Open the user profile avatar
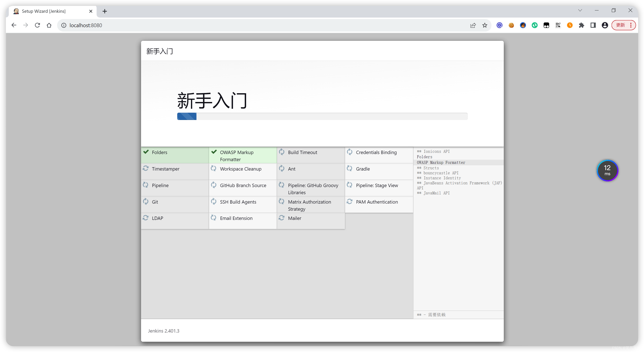 (x=604, y=25)
